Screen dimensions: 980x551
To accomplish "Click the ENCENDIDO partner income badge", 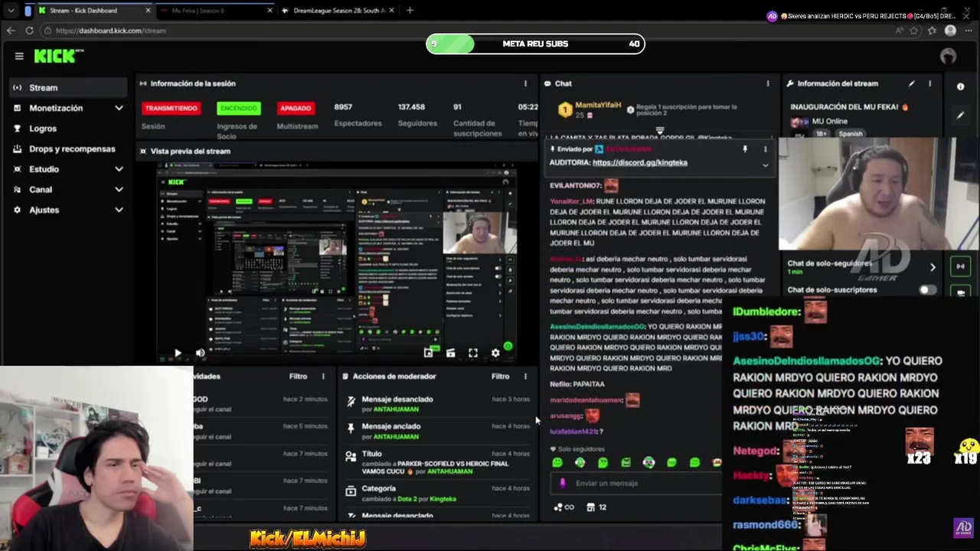I will tap(238, 108).
